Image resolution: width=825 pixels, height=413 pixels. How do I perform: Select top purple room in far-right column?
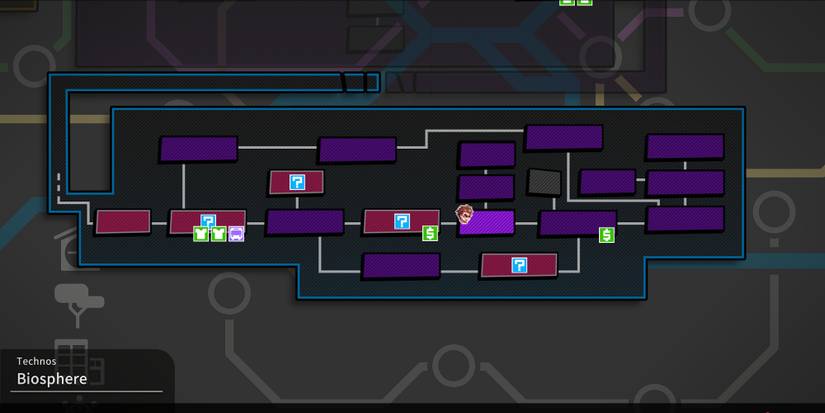(x=685, y=147)
